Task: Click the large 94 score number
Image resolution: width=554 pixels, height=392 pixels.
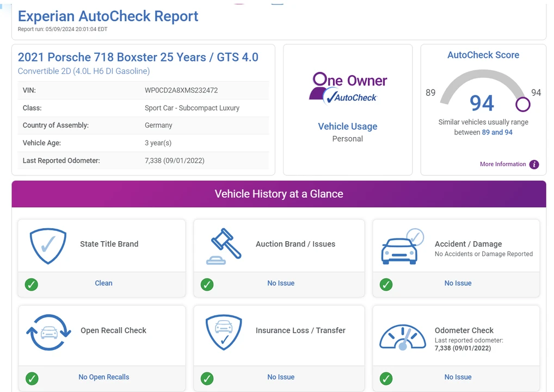Action: [482, 103]
